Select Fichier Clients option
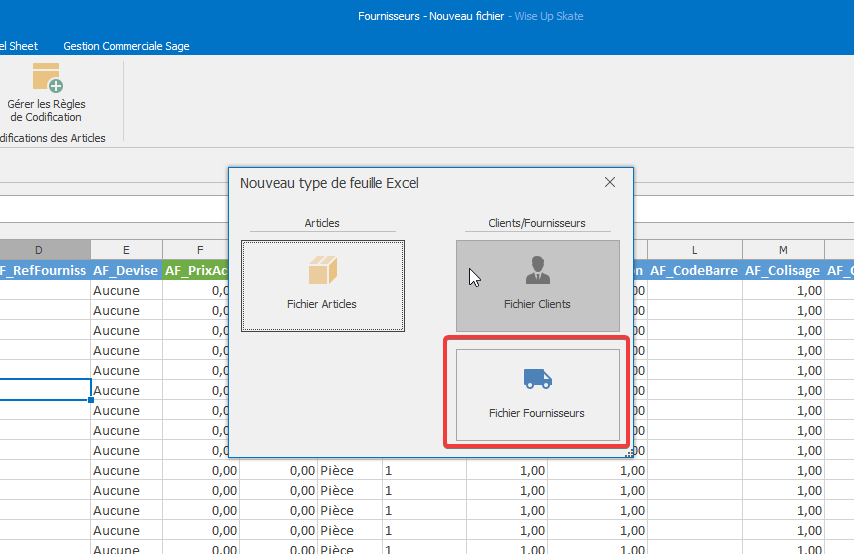The width and height of the screenshot is (854, 554). [x=538, y=286]
